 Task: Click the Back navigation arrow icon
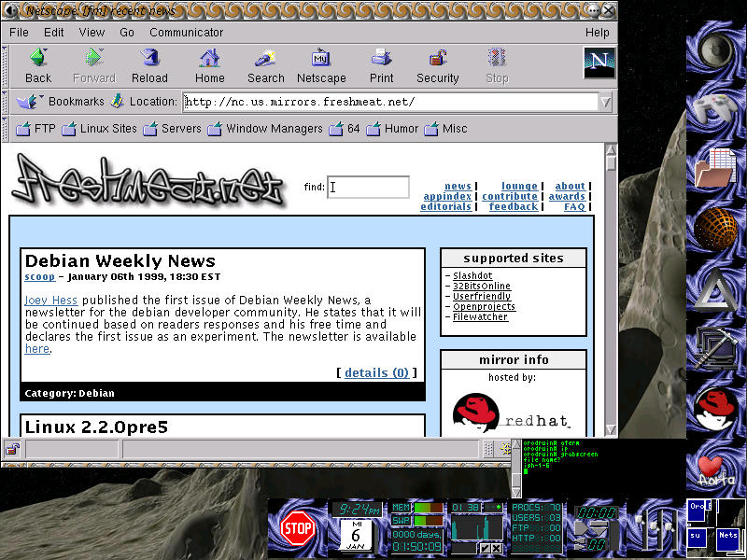[37, 59]
